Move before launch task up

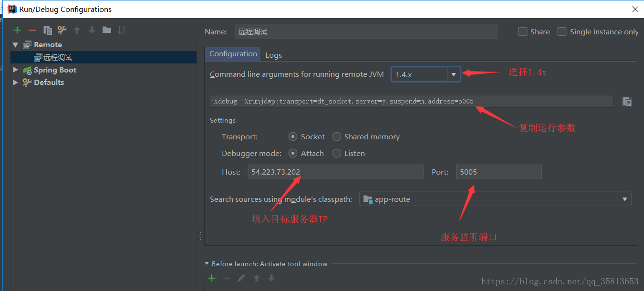point(257,278)
